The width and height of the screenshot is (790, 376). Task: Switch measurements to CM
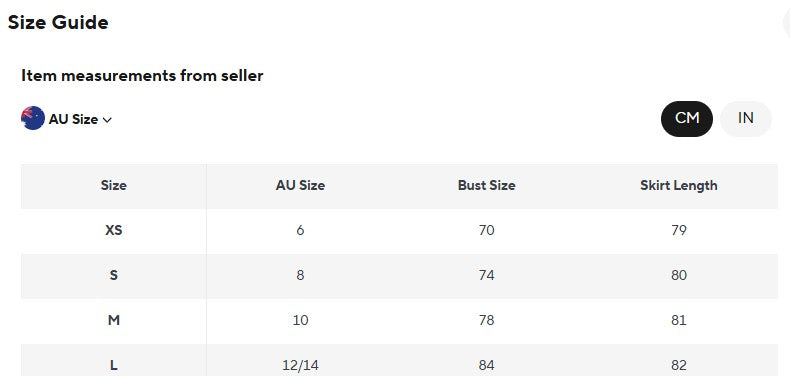click(687, 118)
